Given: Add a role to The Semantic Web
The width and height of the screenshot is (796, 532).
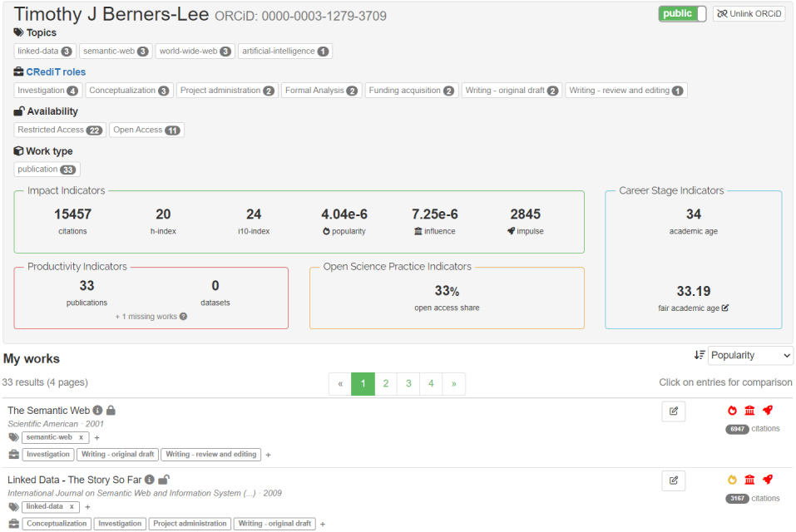Looking at the screenshot, I should [268, 455].
